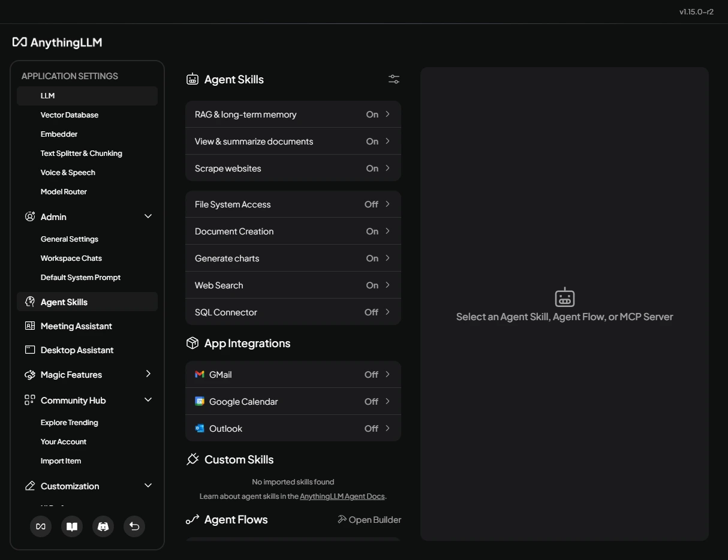The height and width of the screenshot is (560, 728).
Task: Click the On status for Generate charts
Action: (372, 258)
